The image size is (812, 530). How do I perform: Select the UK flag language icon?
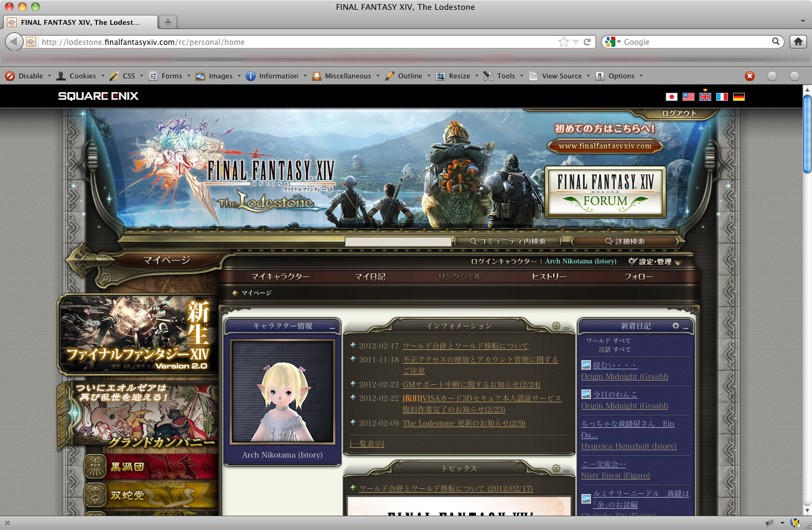(705, 97)
